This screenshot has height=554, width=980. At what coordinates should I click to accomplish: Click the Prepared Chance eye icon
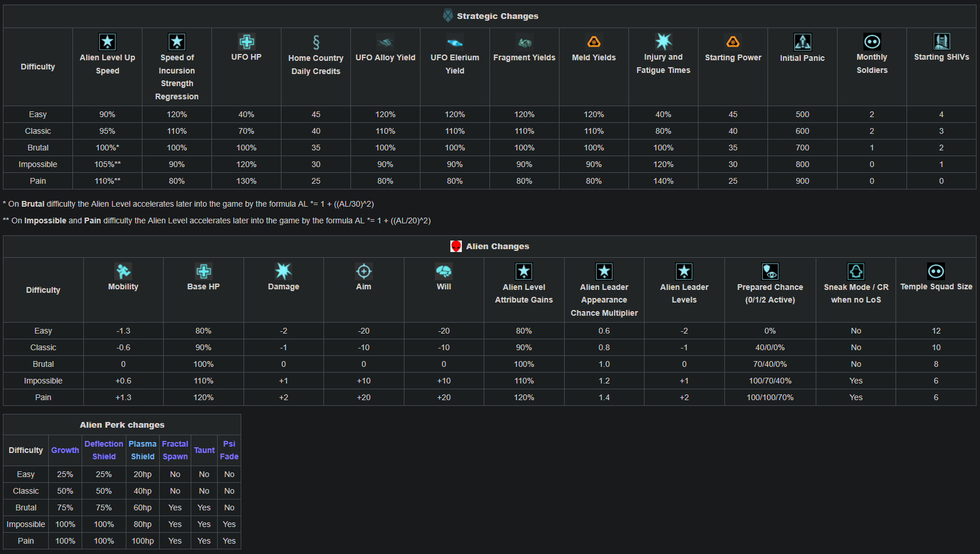point(770,272)
